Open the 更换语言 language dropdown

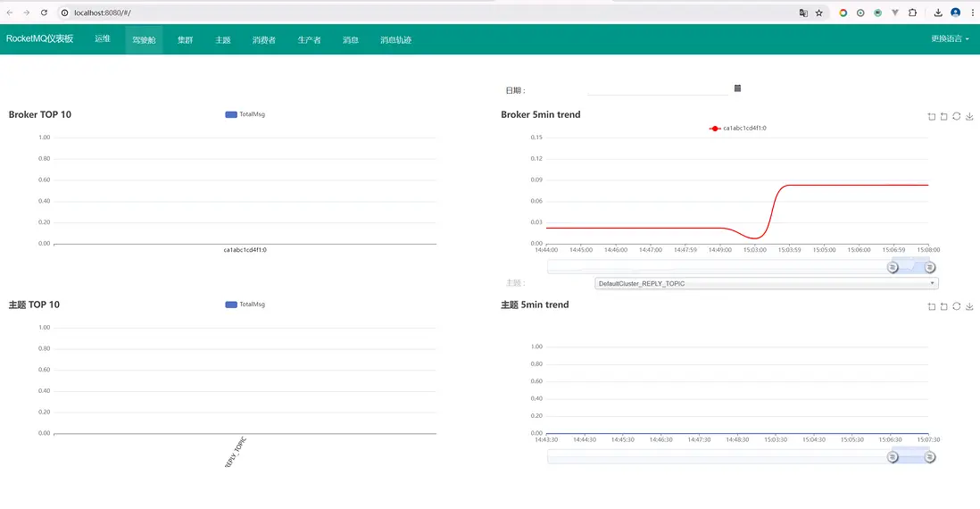click(x=950, y=38)
